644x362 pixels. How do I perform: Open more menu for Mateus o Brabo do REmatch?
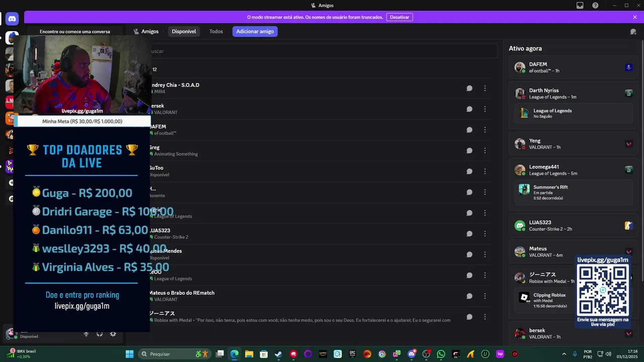(x=485, y=296)
